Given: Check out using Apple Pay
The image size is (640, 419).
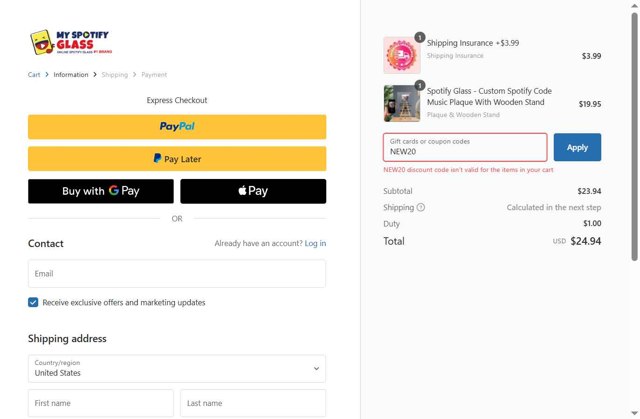Looking at the screenshot, I should (x=253, y=191).
